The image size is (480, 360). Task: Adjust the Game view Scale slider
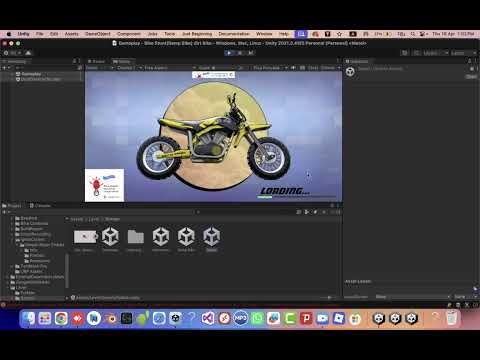[223, 68]
